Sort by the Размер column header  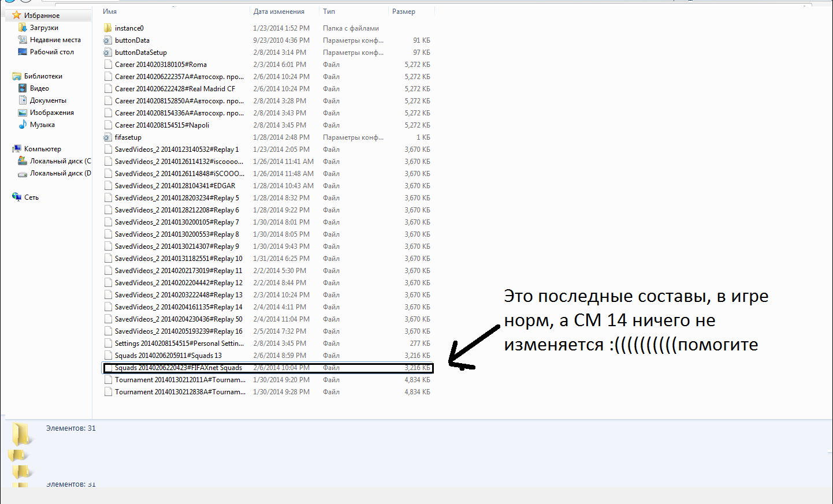tap(404, 11)
